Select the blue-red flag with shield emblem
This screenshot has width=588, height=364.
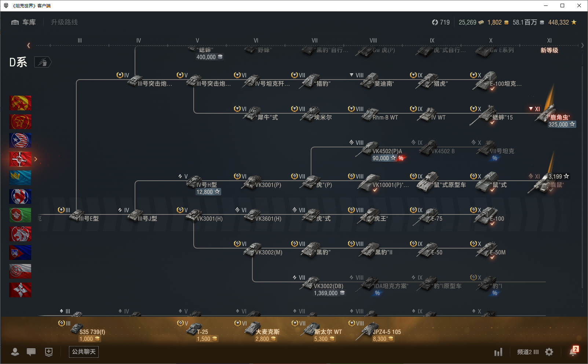(20, 253)
